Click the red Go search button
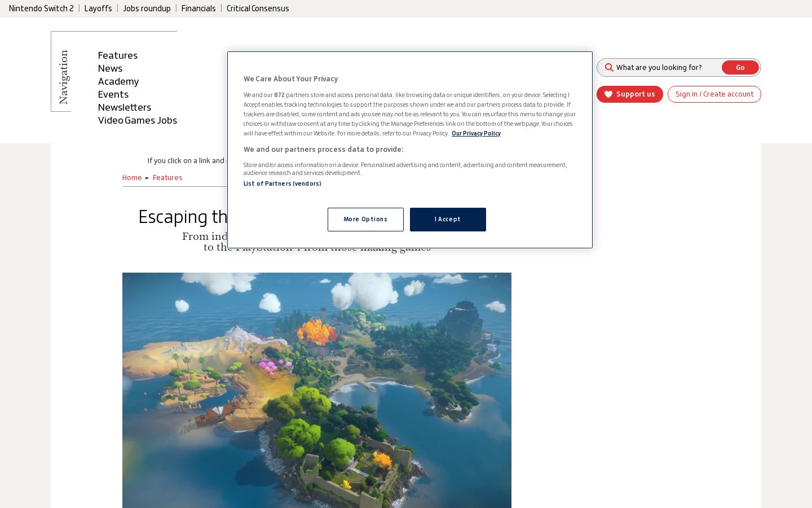Screen dimensions: 812x508 pos(740,68)
